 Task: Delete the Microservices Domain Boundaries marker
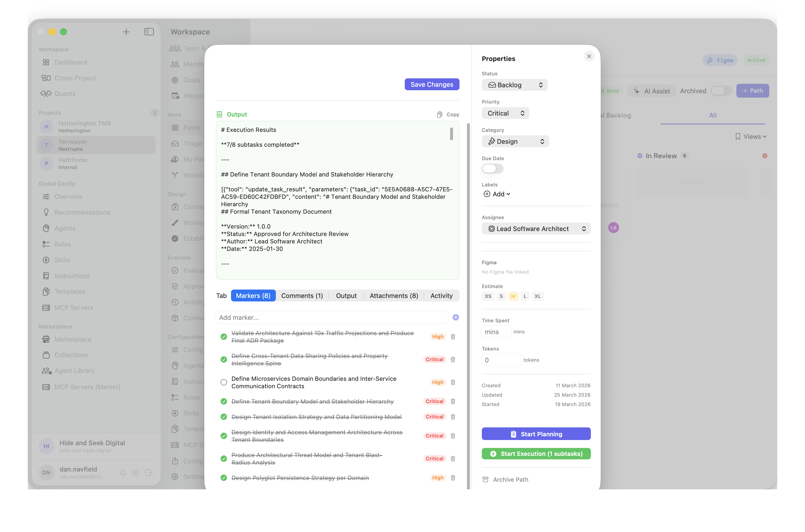pos(453,382)
